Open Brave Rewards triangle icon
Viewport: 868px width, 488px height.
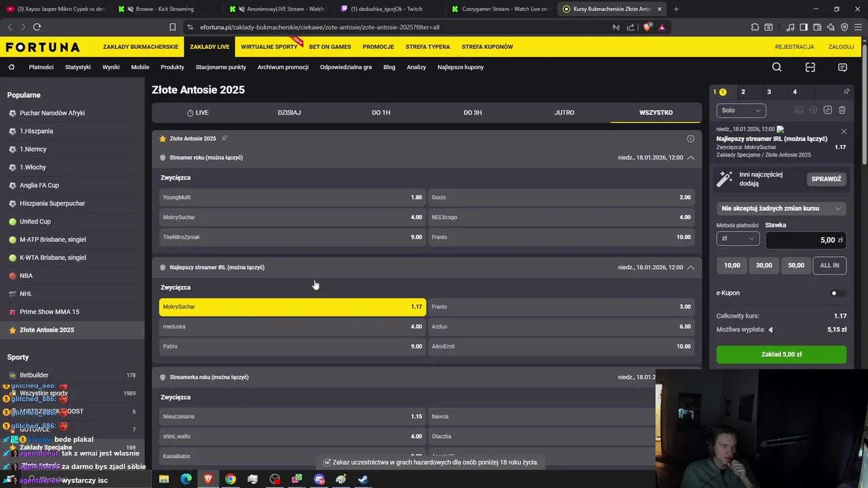point(662,27)
